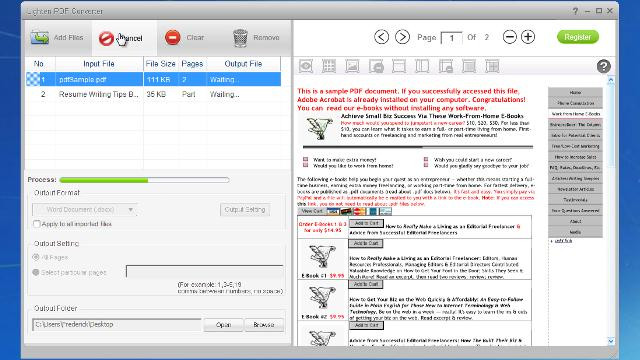Click the page number input field

coord(451,38)
